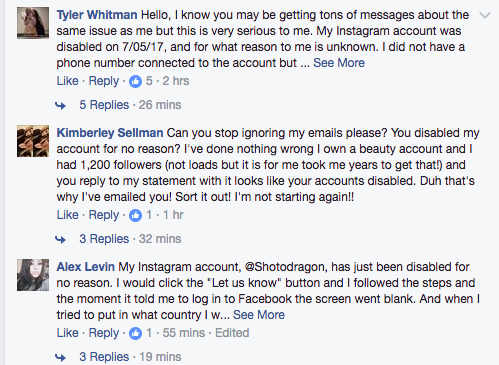
Task: Expand 3 Replies under Kimberley Sellman's comment
Action: [104, 239]
